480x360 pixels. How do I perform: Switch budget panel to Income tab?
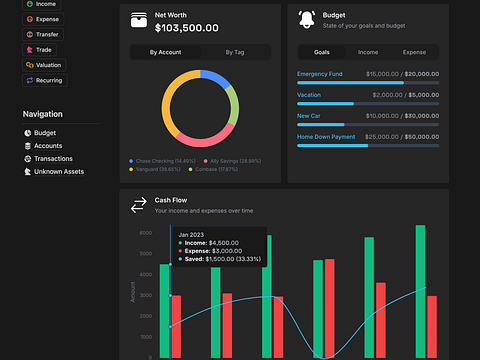tap(368, 52)
